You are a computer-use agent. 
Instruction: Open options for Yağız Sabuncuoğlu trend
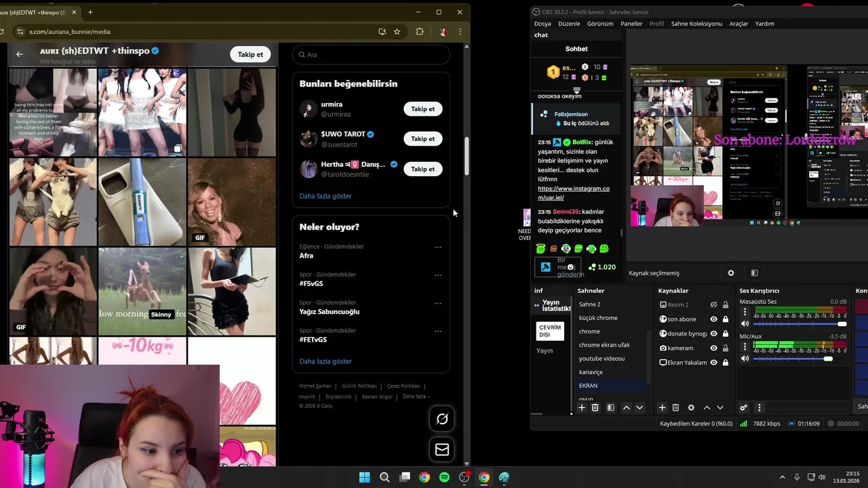pyautogui.click(x=438, y=303)
